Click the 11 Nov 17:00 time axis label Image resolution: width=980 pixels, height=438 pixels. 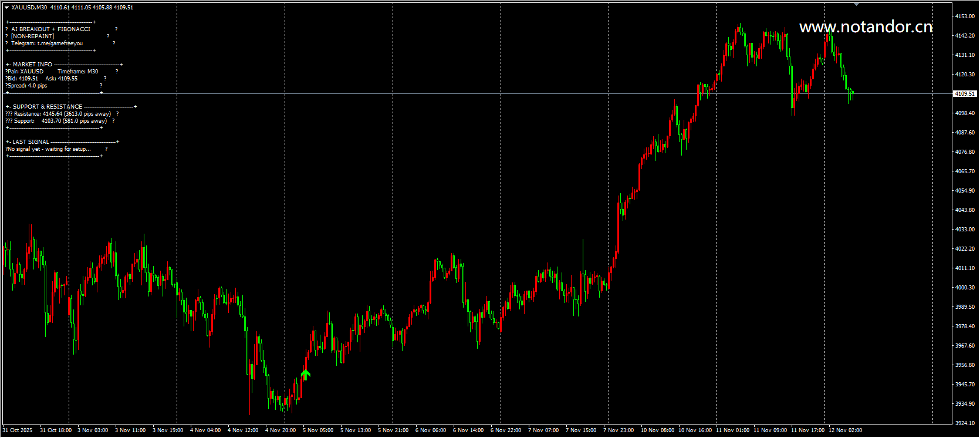[807, 430]
